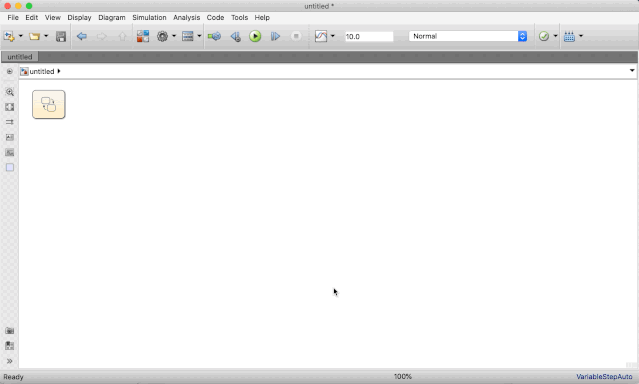Image resolution: width=639 pixels, height=384 pixels.
Task: Toggle sample time display arrows icon
Action: click(x=10, y=122)
